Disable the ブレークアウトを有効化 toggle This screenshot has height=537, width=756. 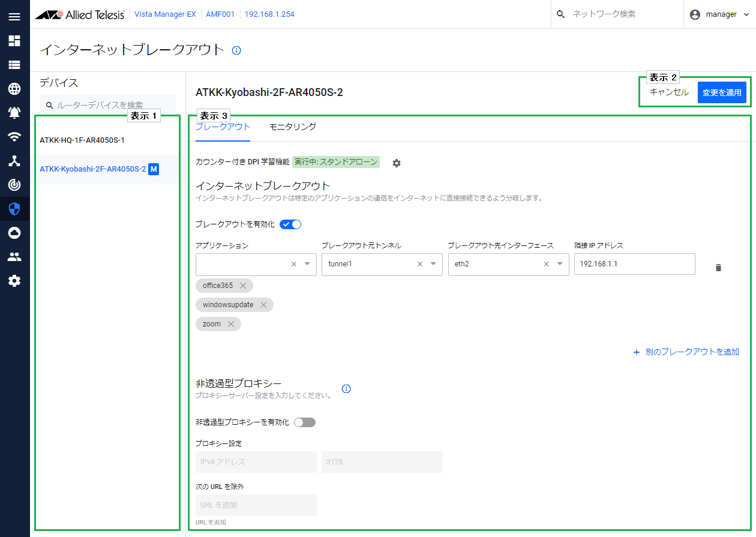point(290,224)
